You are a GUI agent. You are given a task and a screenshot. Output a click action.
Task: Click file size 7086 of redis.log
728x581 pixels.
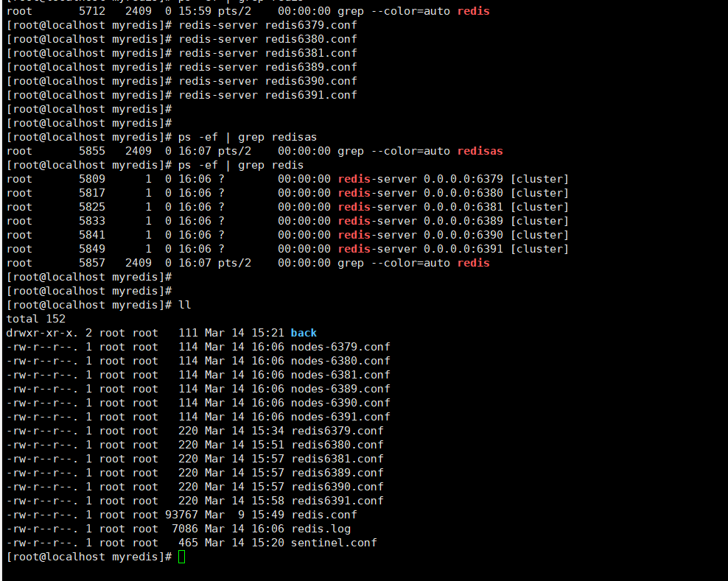click(185, 529)
